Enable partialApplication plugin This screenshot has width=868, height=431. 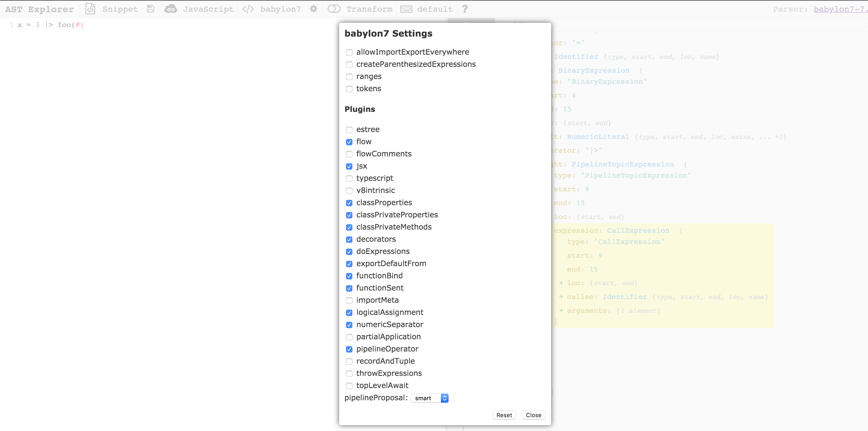pos(349,337)
